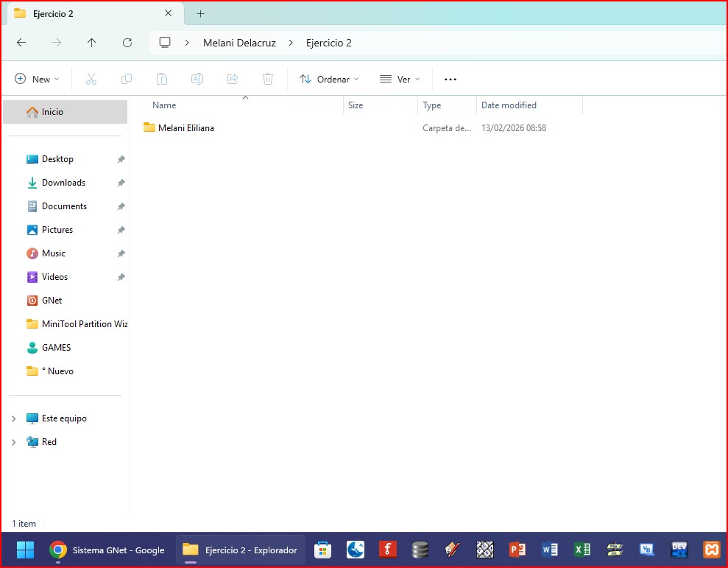The height and width of the screenshot is (568, 728).
Task: Navigate back with the left arrow
Action: (21, 43)
